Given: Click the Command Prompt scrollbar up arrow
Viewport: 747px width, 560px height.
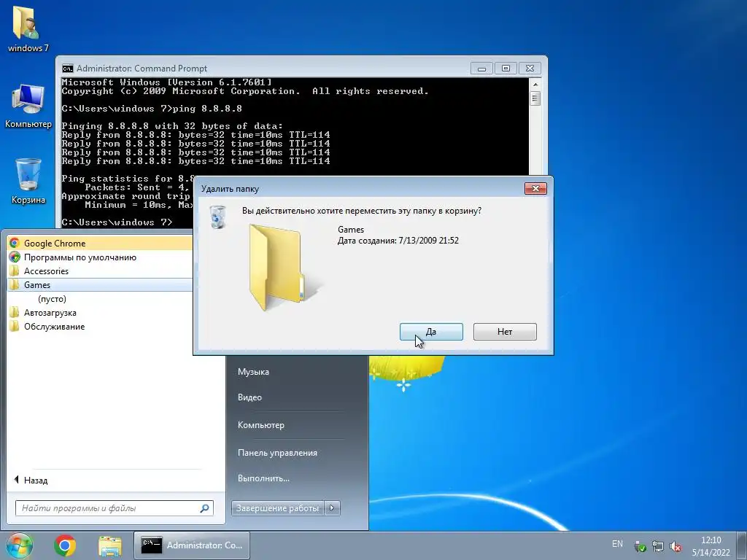Looking at the screenshot, I should coord(535,85).
